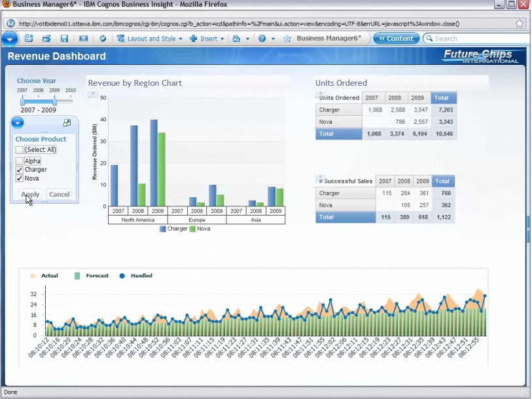Click the Revenue by Region Chart title

[x=135, y=83]
